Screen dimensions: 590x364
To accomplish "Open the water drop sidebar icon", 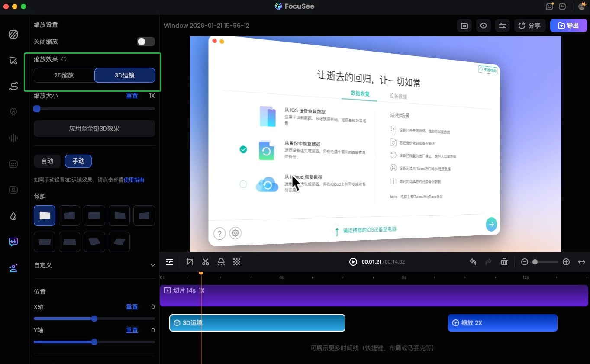I will click(13, 216).
